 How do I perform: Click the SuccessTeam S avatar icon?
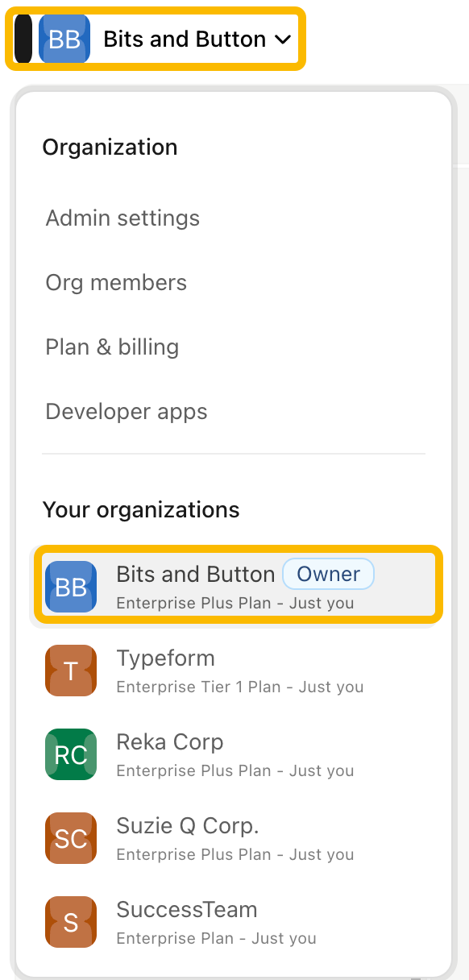[x=71, y=922]
